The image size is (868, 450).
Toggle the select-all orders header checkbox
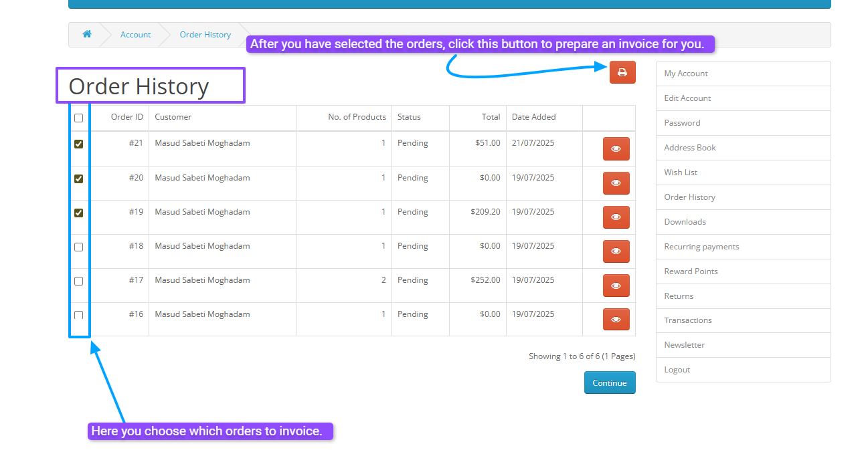(78, 118)
